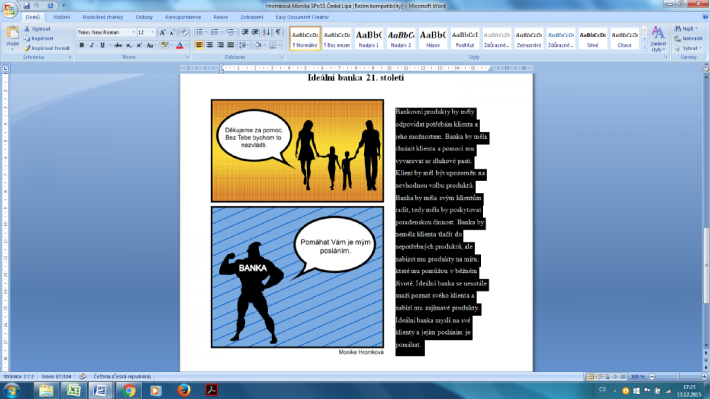This screenshot has width=710, height=399.
Task: Decrease font size with Shrink Font icon
Action: (x=172, y=33)
